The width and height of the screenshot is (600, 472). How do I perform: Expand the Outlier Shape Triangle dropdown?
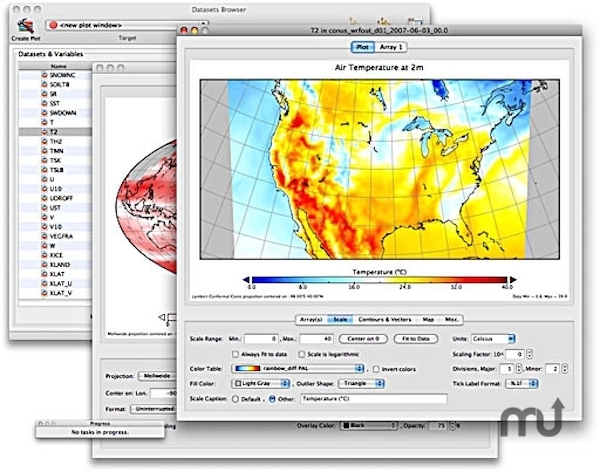pyautogui.click(x=361, y=384)
